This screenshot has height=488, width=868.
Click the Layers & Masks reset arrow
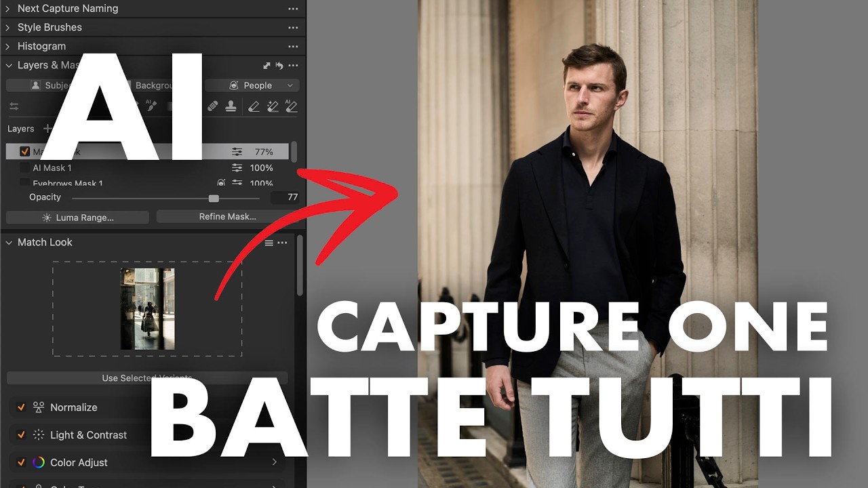click(279, 66)
